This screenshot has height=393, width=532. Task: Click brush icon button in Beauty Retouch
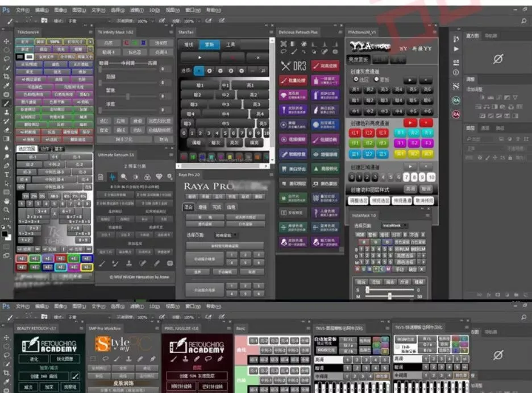(76, 376)
